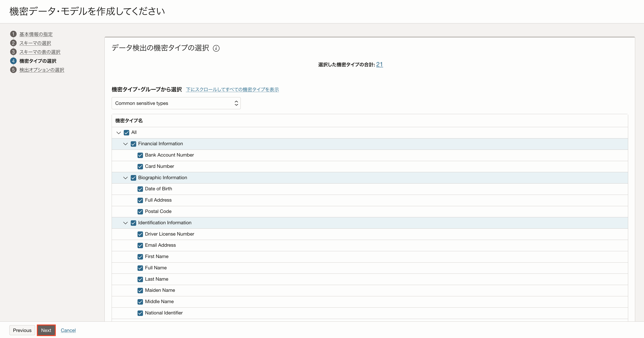The image size is (644, 338).
Task: Click step 3 circle icon in wizard
Action: pos(13,52)
